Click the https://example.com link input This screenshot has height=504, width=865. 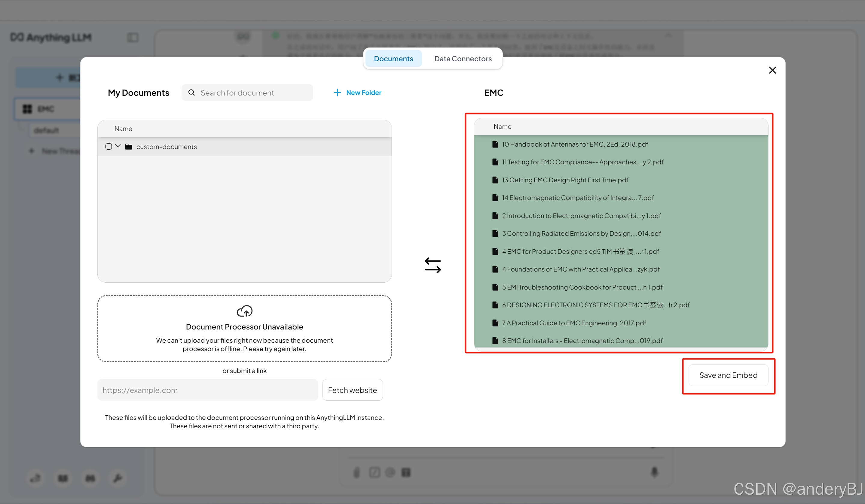point(207,390)
